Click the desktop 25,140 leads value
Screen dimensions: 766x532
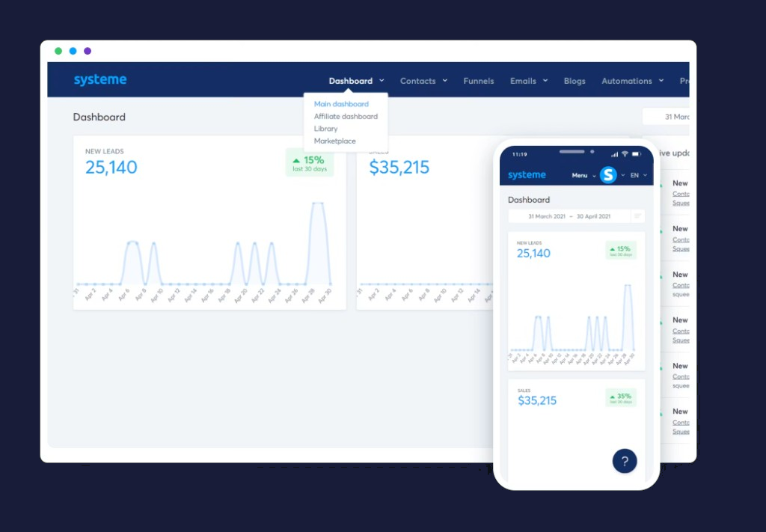click(111, 168)
